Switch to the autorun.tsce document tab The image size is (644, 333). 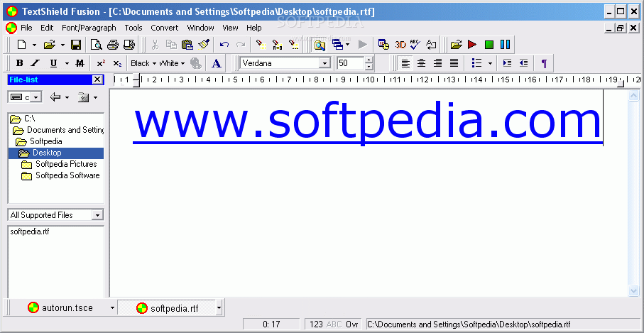(60, 307)
